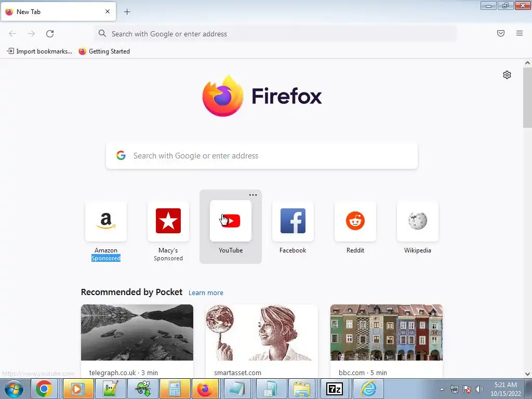Open the telegraph.co.uk article thumbnail

[137, 332]
